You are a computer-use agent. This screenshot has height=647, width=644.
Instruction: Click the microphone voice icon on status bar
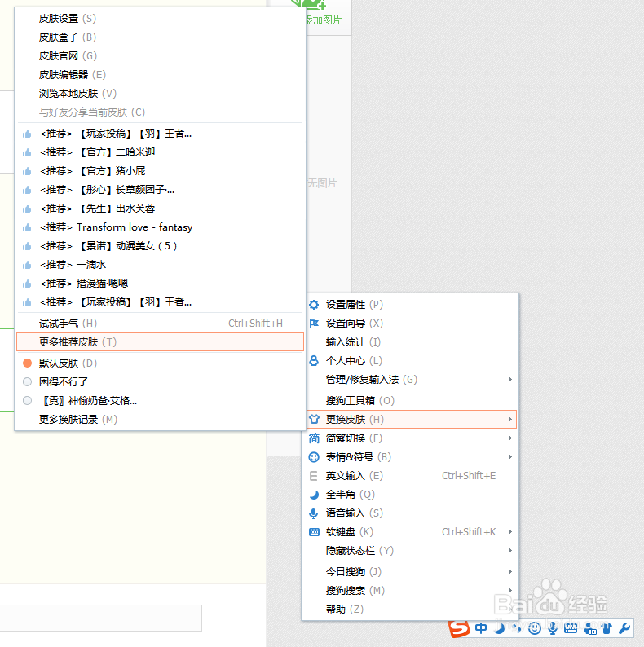click(553, 628)
